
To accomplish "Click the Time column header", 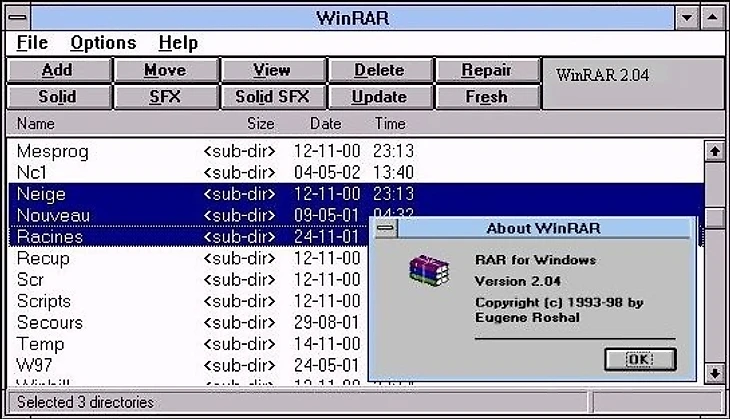I will tap(390, 123).
